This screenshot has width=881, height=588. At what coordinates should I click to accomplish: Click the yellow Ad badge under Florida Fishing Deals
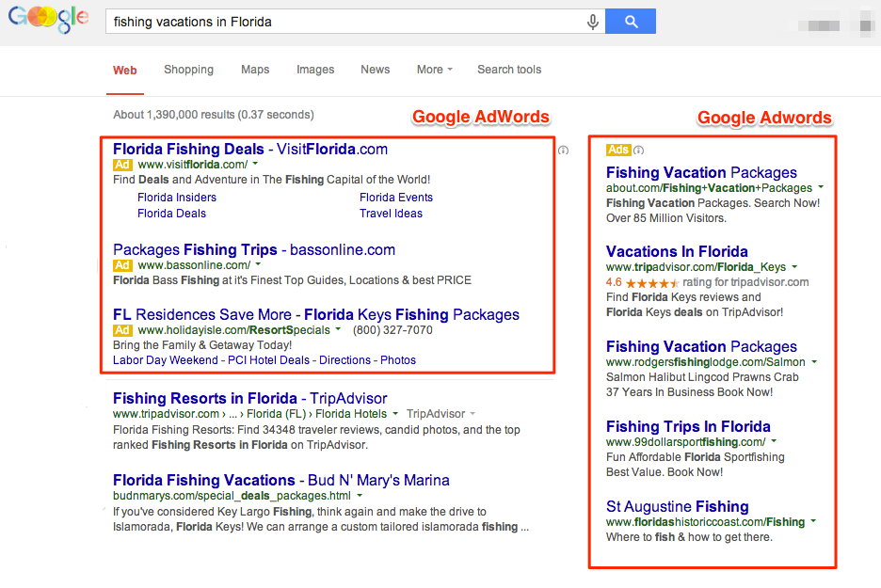point(122,165)
